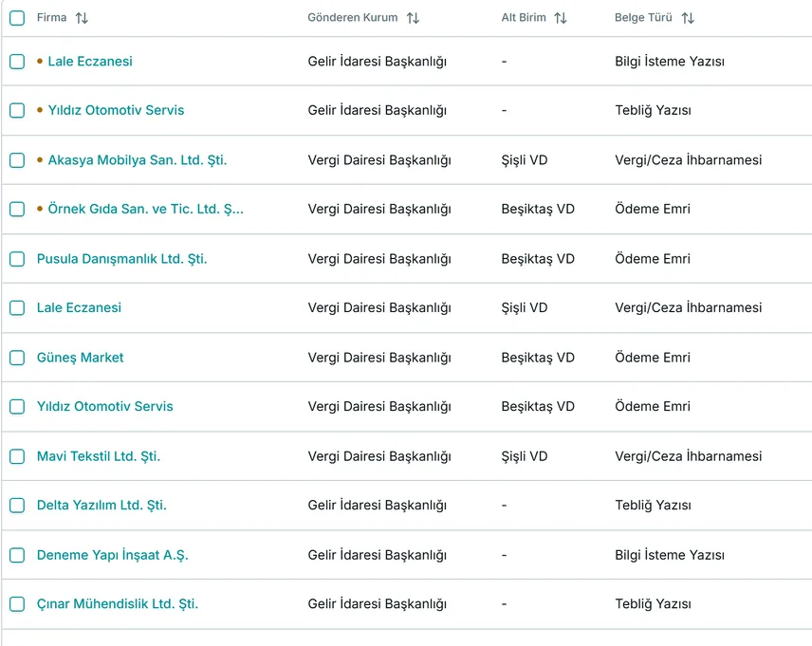Select the Örnek Gıda San. ve Tic. row checkbox
Viewport: 812px width, 646px height.
tap(17, 210)
